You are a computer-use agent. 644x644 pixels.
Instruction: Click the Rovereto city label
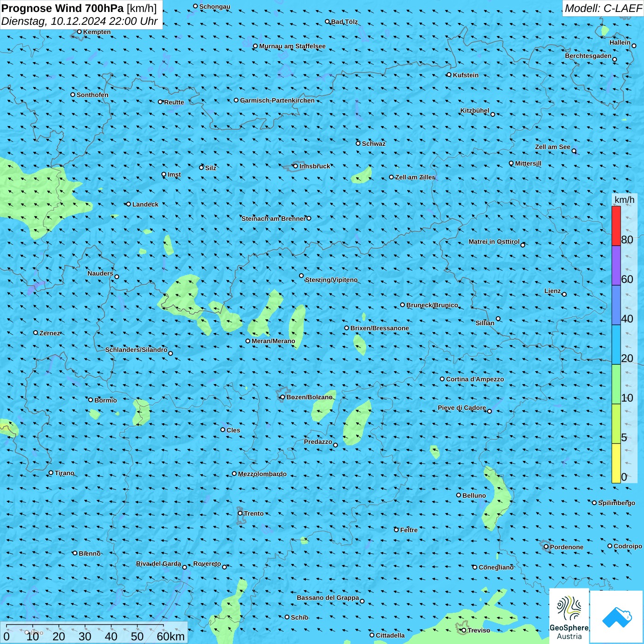(207, 563)
